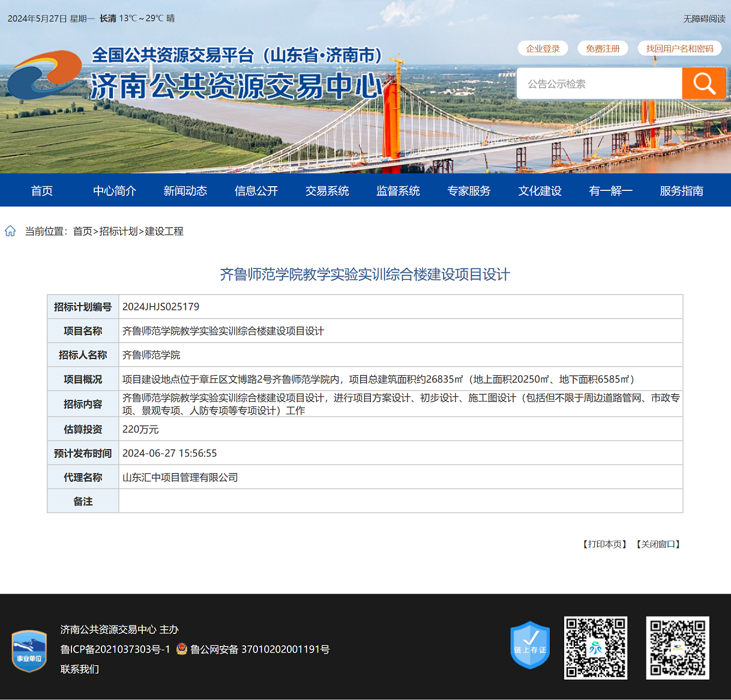Open the 联系我们 footer link

(80, 669)
